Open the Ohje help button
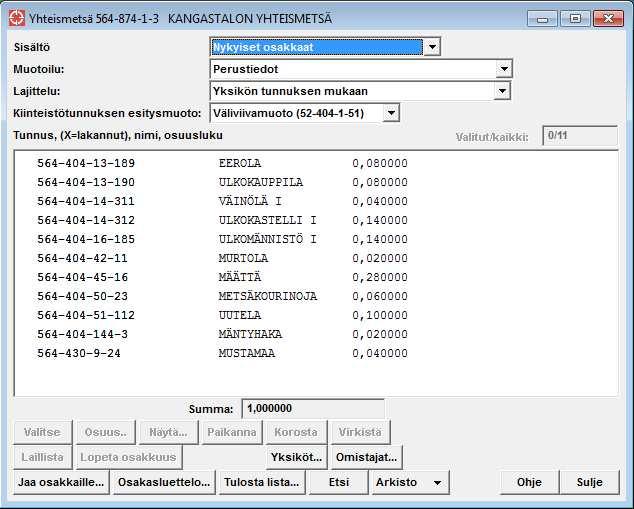 529,482
